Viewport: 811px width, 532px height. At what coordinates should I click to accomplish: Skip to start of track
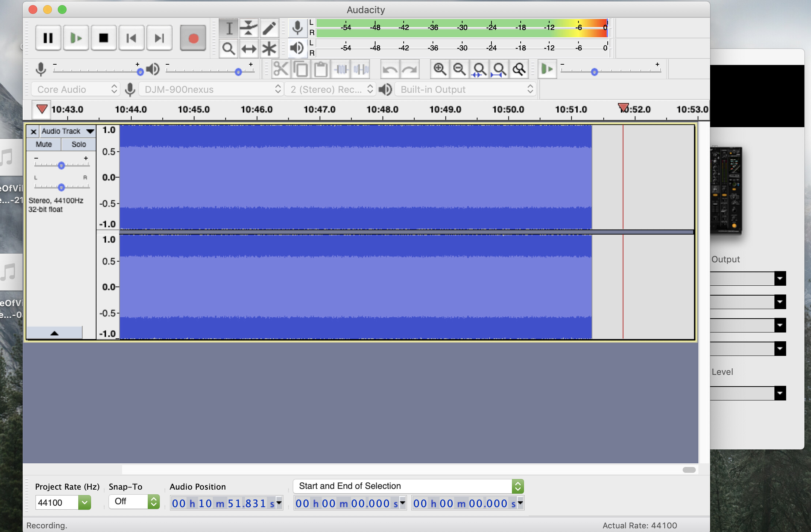coord(131,38)
